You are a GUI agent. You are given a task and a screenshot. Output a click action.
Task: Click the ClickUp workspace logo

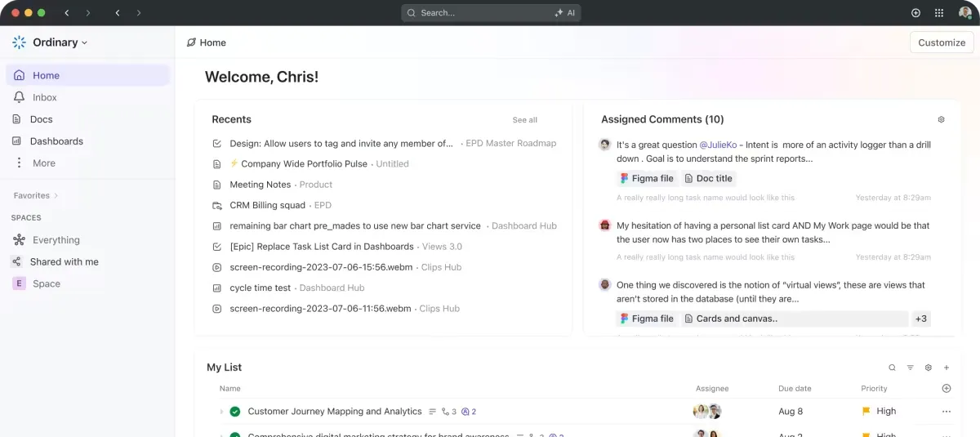pyautogui.click(x=20, y=42)
